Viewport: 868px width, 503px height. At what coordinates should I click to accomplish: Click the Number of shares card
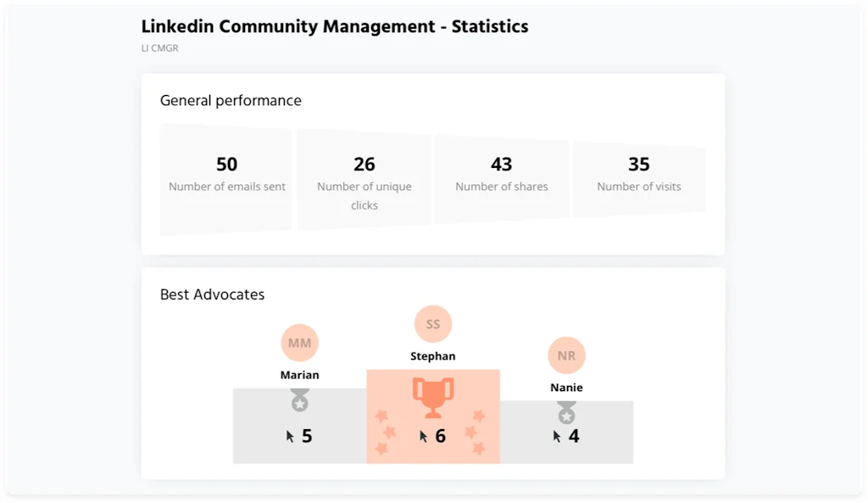click(502, 176)
